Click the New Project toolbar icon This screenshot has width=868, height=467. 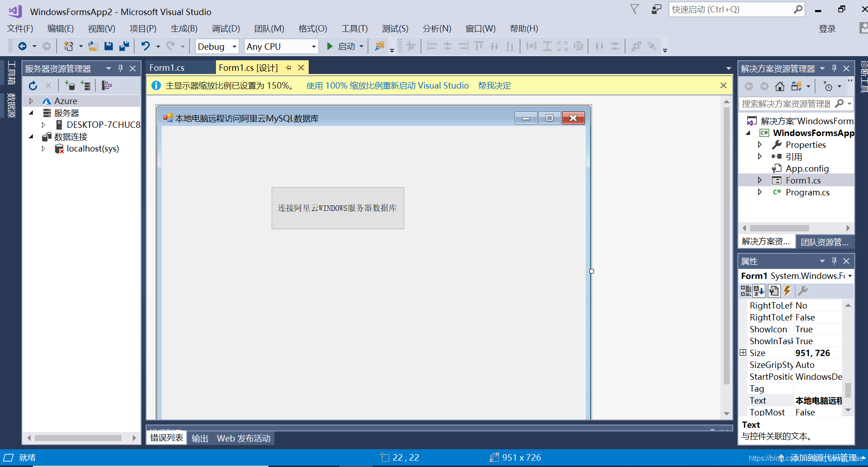[68, 46]
